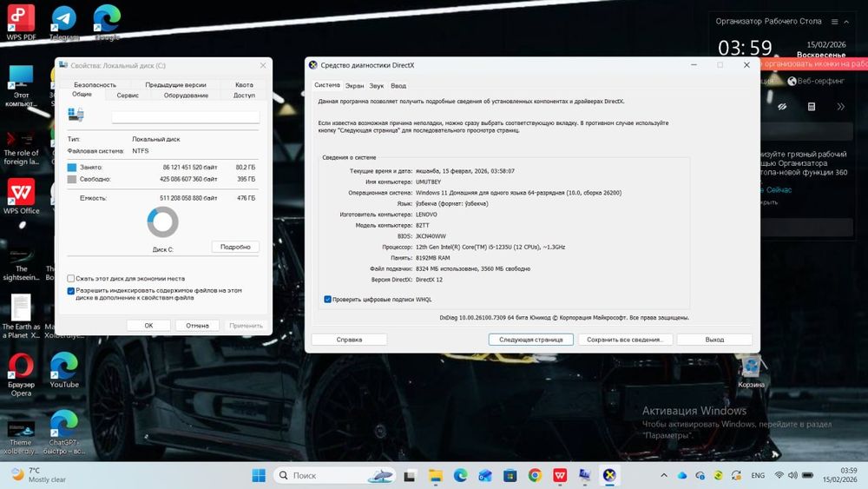Close the DirectX diagnostic window
The image size is (868, 489).
click(746, 65)
